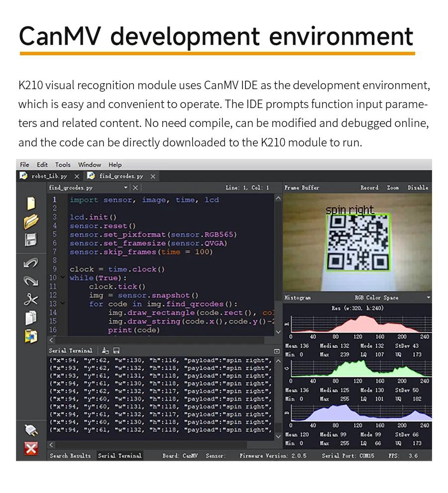Click the Redo arrow icon

(x=31, y=281)
